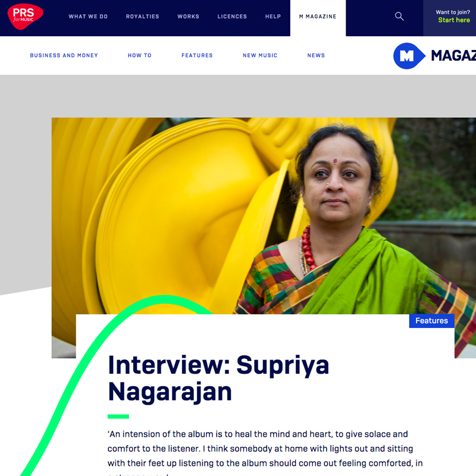Click the blue Features category tag
Viewport: 476px width, 476px height.
pos(432,321)
